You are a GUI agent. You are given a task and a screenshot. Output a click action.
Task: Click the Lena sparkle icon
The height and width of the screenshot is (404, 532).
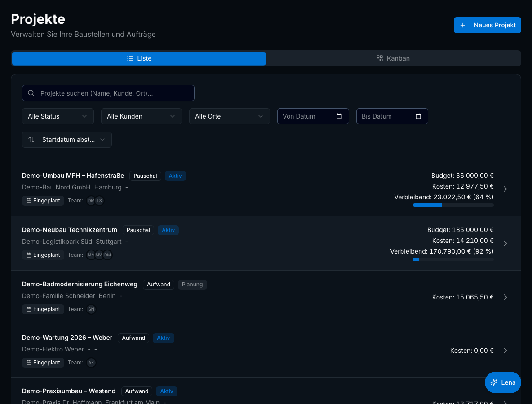[x=494, y=382]
